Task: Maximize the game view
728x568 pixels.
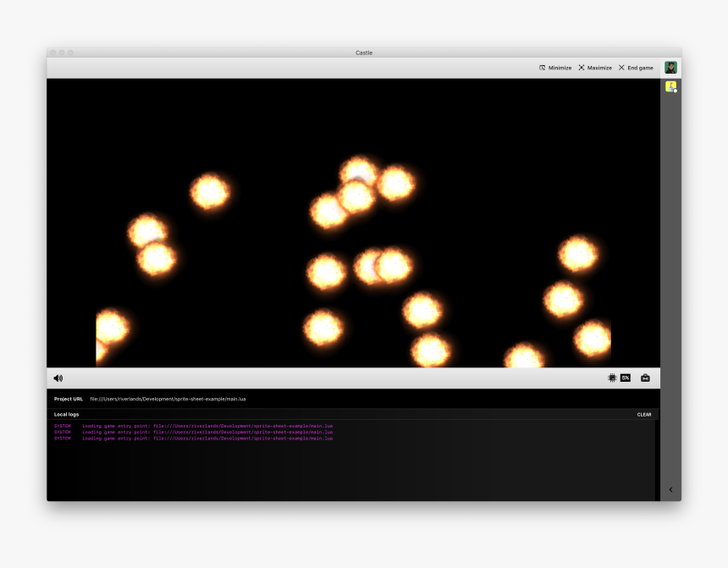Action: pos(595,68)
